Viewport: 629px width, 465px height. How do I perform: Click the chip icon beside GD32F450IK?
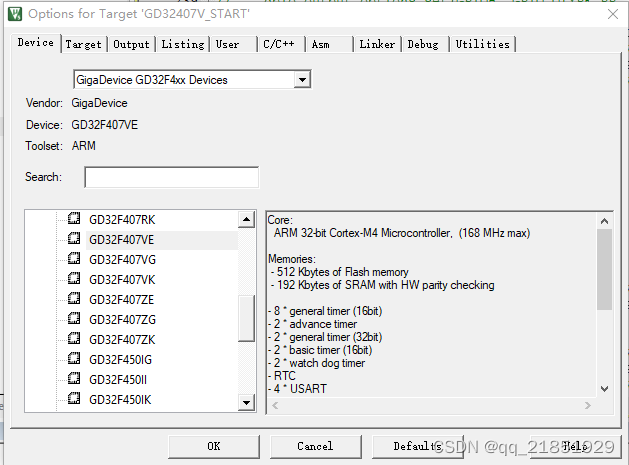pos(74,398)
